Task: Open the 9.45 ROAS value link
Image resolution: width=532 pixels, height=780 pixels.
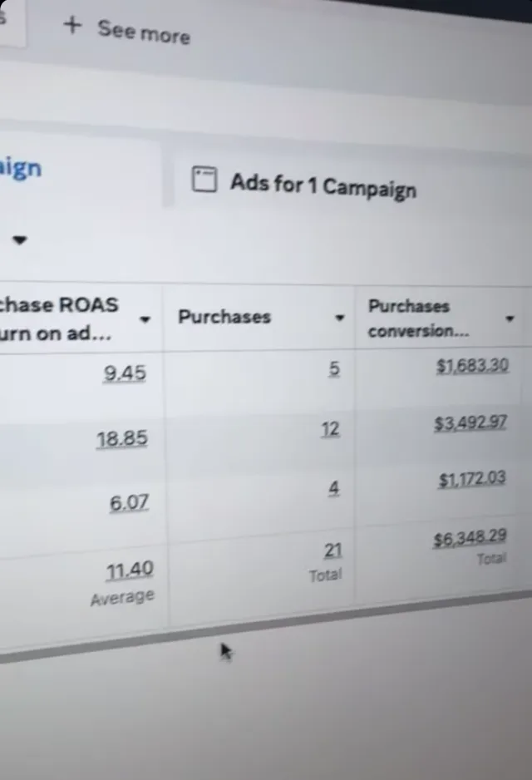Action: pos(125,373)
